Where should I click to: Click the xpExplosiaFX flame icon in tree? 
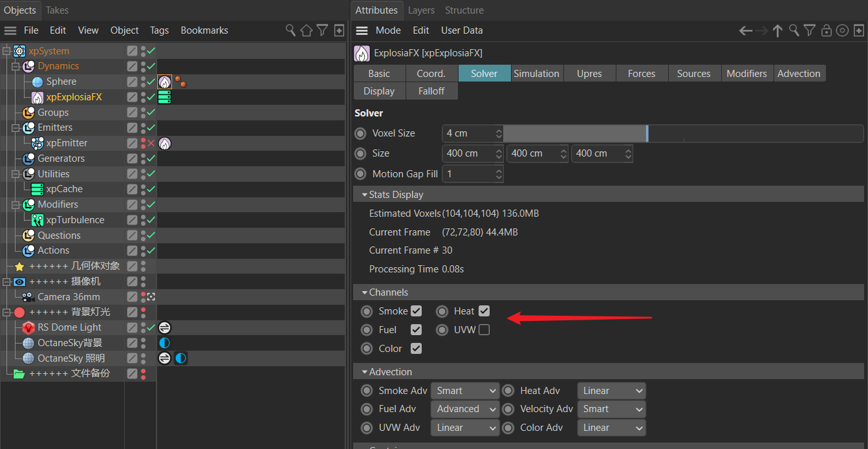(x=38, y=97)
